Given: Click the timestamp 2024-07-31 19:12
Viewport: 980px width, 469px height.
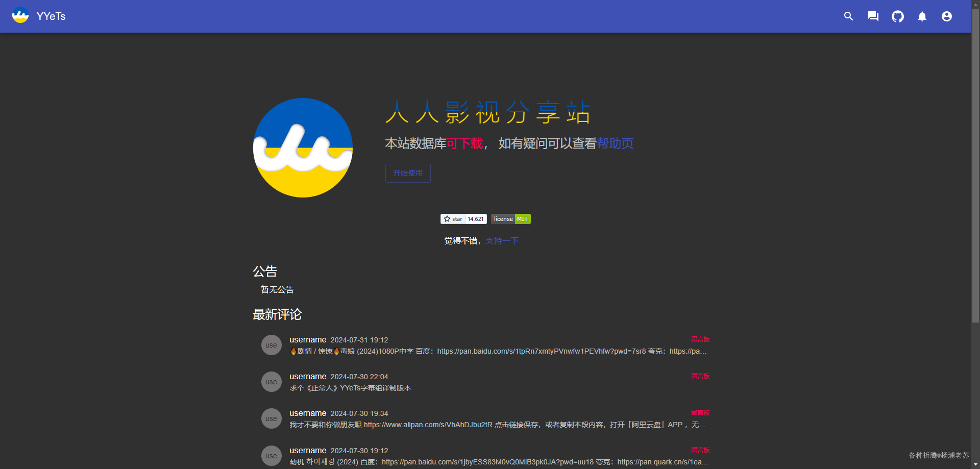Looking at the screenshot, I should 359,340.
